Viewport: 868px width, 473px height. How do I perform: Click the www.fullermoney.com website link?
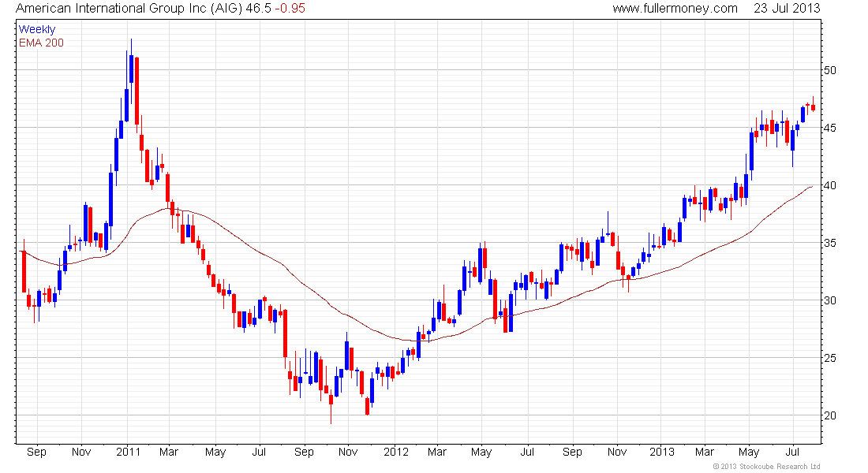coord(675,9)
